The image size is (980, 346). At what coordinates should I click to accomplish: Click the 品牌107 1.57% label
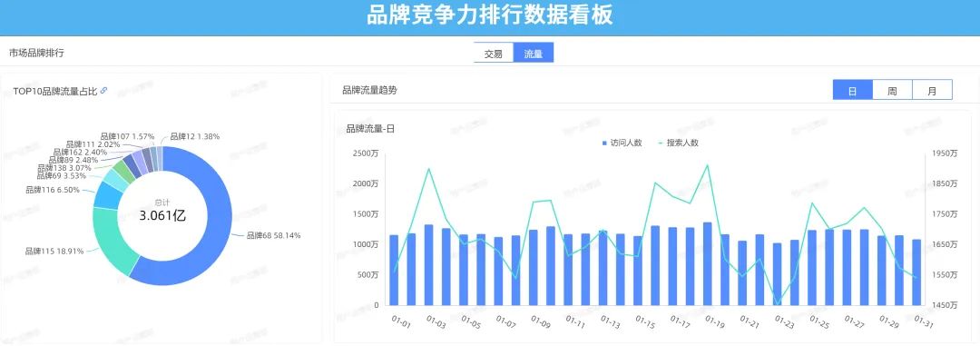click(128, 136)
